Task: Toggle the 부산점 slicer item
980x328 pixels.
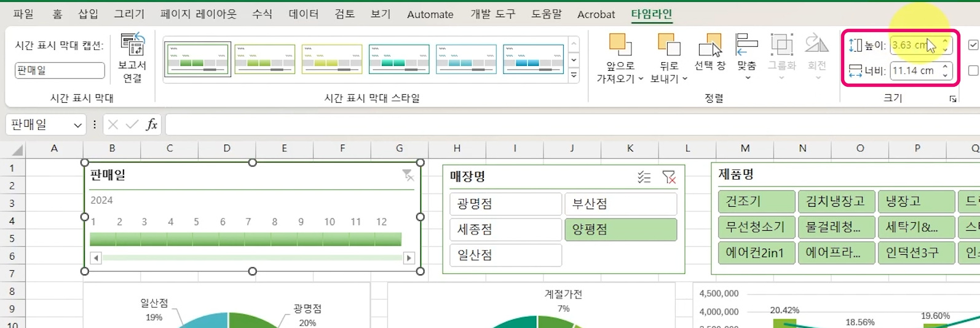Action: point(621,204)
